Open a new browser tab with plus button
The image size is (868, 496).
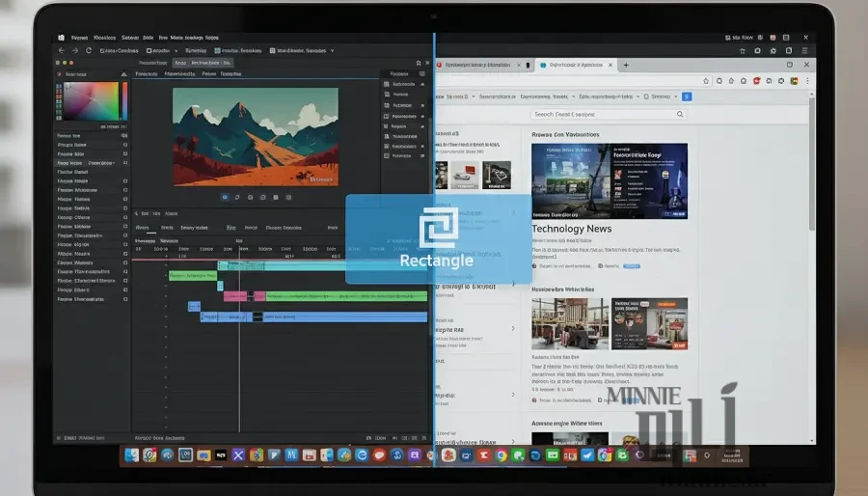[626, 66]
